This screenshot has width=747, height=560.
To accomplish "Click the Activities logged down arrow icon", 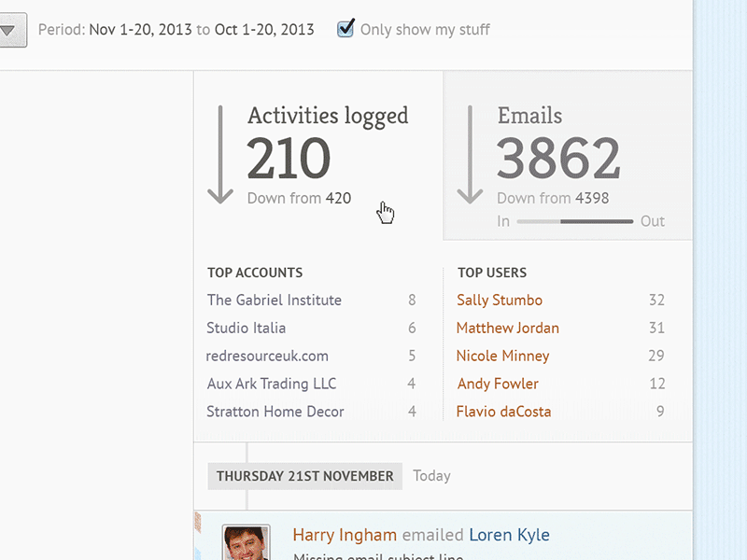I will [220, 155].
